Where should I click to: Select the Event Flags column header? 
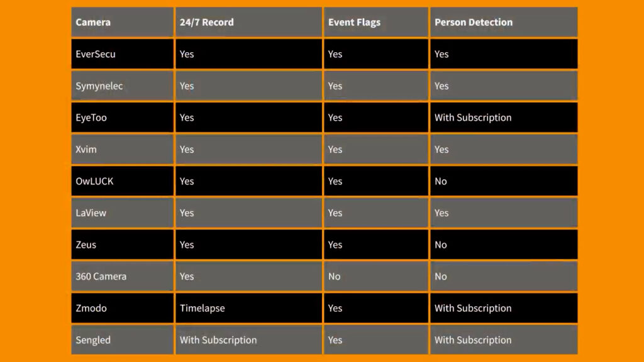pyautogui.click(x=354, y=23)
